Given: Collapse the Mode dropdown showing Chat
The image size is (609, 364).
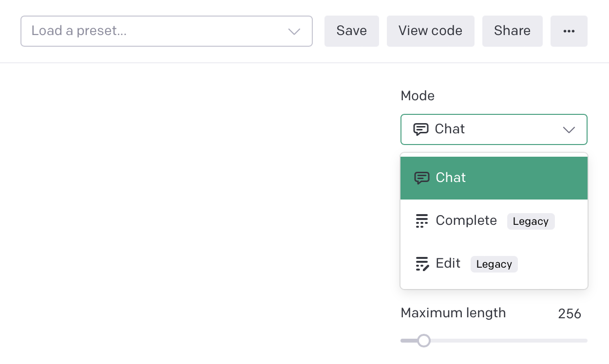Looking at the screenshot, I should [x=493, y=129].
